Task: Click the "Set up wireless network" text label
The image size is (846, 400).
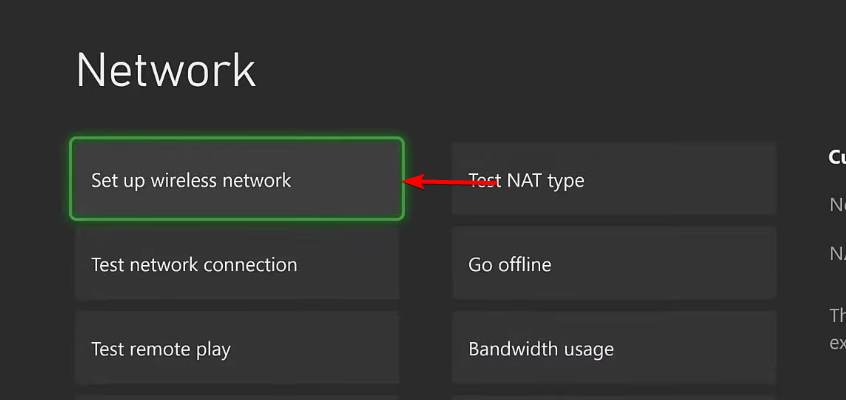Action: (x=191, y=180)
